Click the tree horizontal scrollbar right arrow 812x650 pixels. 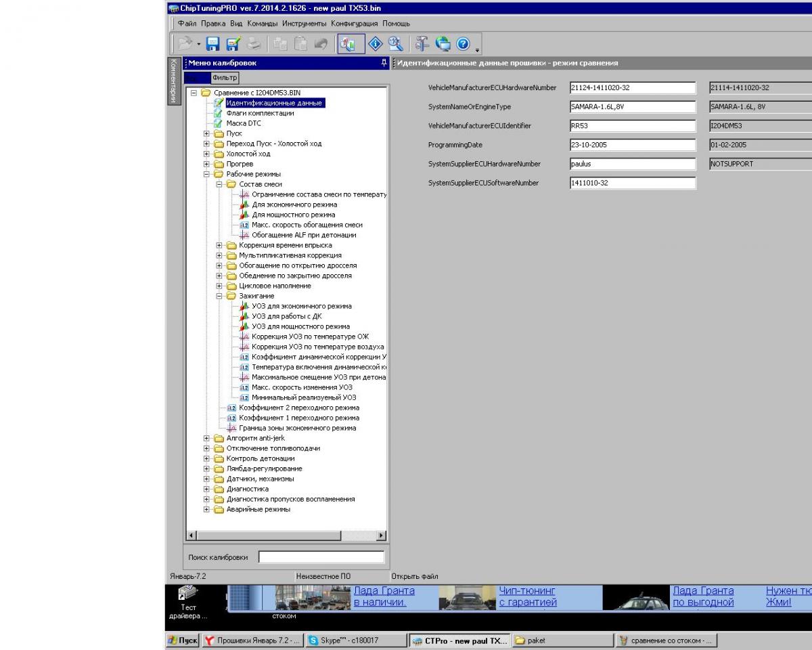click(381, 536)
